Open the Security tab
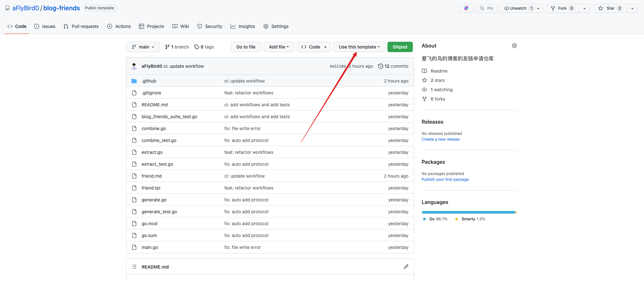644x282 pixels. pyautogui.click(x=210, y=26)
